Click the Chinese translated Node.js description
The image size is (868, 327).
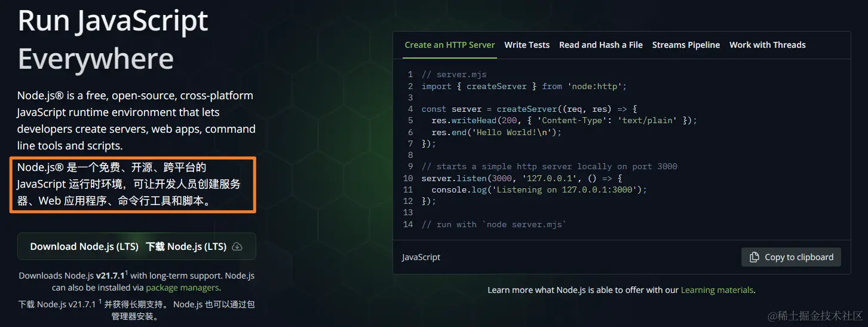(x=128, y=184)
